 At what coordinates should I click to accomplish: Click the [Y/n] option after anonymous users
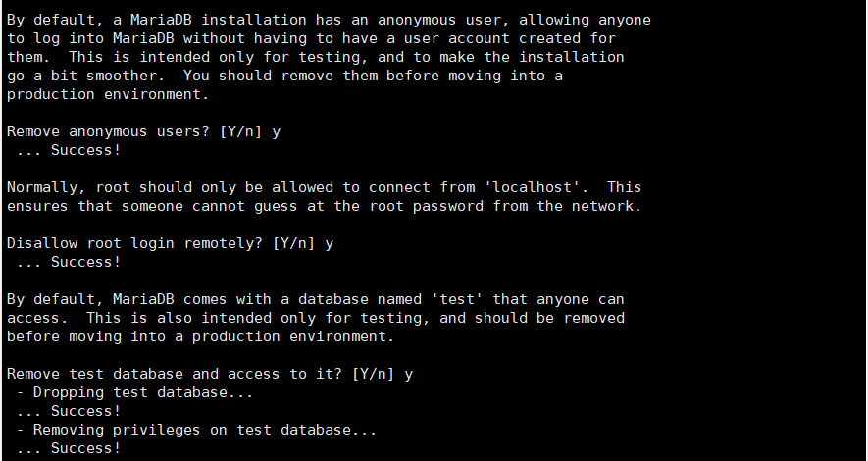(241, 132)
